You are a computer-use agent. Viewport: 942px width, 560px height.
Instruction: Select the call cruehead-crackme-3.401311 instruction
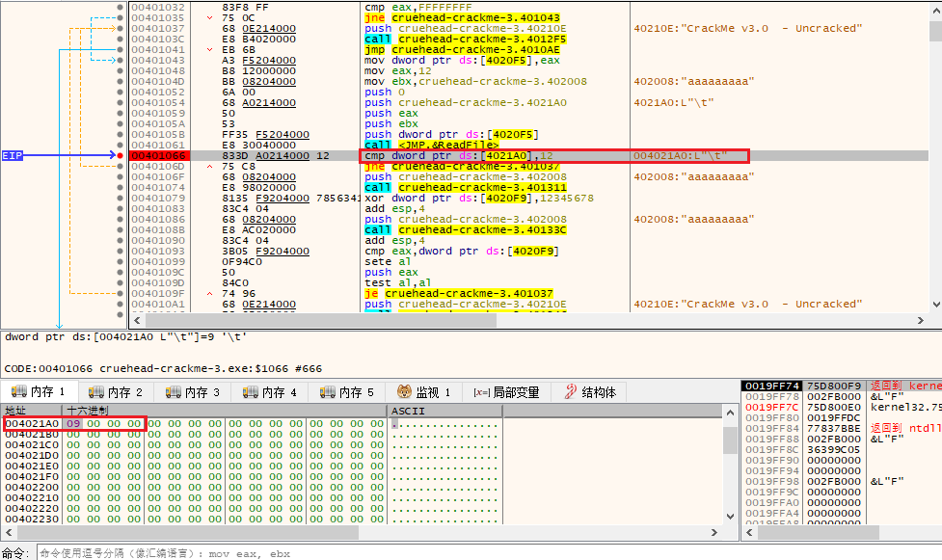coord(465,187)
